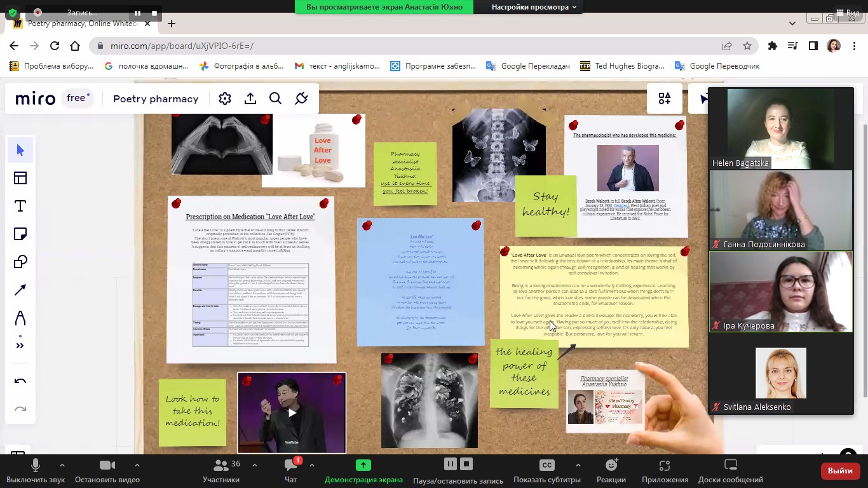Select the Sticky note tool
Viewport: 868px width, 488px height.
pos(20,234)
